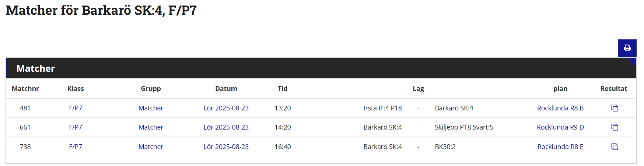Click the Matchnr column header
The height and width of the screenshot is (166, 644).
25,89
